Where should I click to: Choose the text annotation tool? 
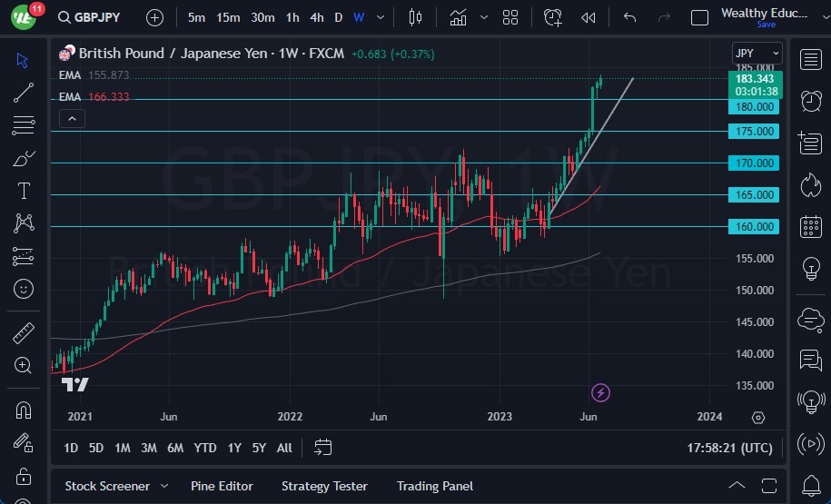click(x=23, y=191)
